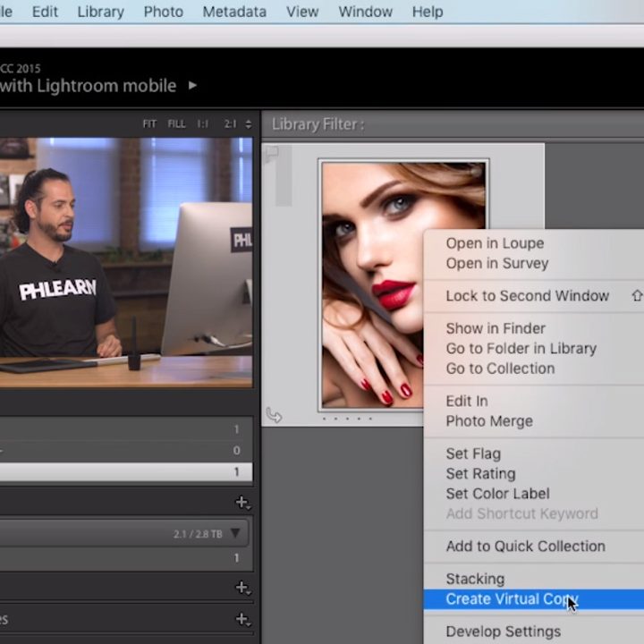The height and width of the screenshot is (644, 644).
Task: Select Show in Finder option
Action: click(x=496, y=328)
